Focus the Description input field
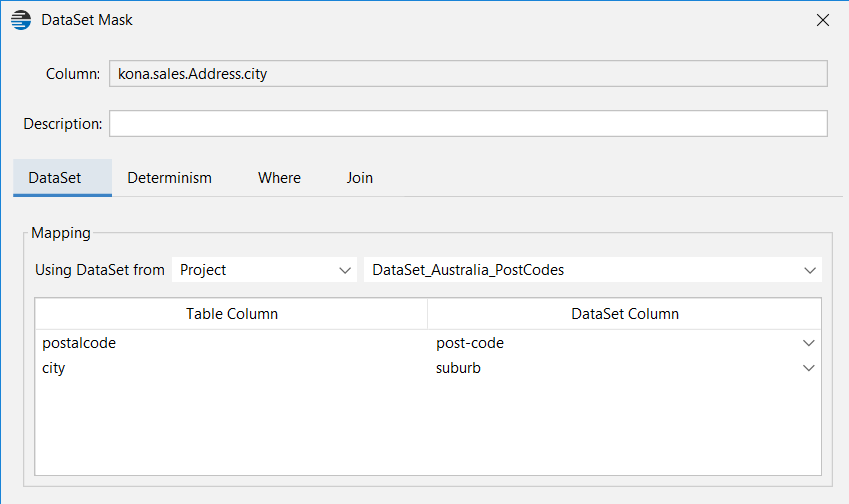The width and height of the screenshot is (849, 504). (468, 123)
